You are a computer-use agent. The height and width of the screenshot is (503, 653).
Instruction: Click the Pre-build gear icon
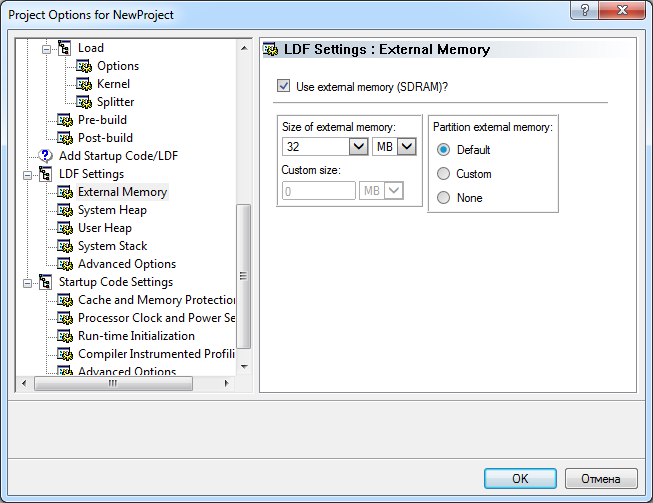point(65,120)
